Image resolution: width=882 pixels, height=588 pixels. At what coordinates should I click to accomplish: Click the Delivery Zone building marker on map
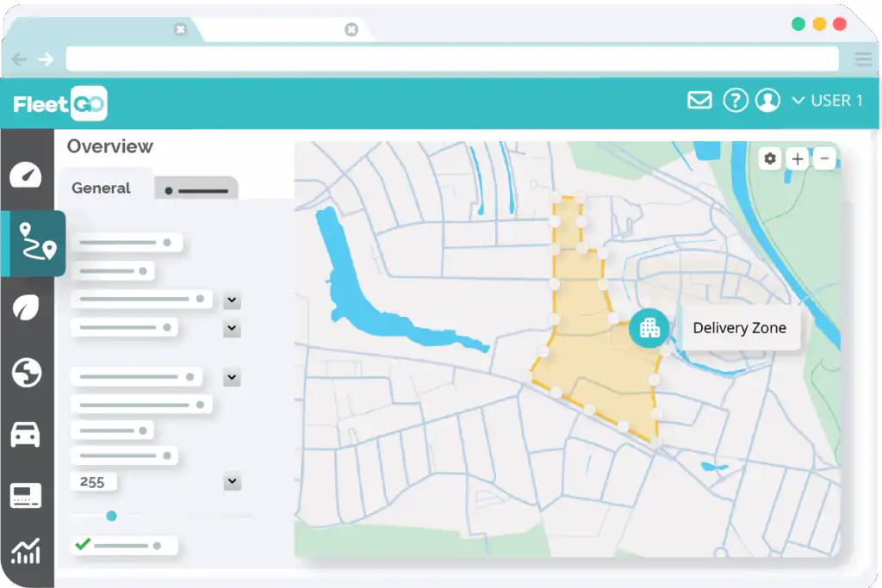(x=649, y=328)
